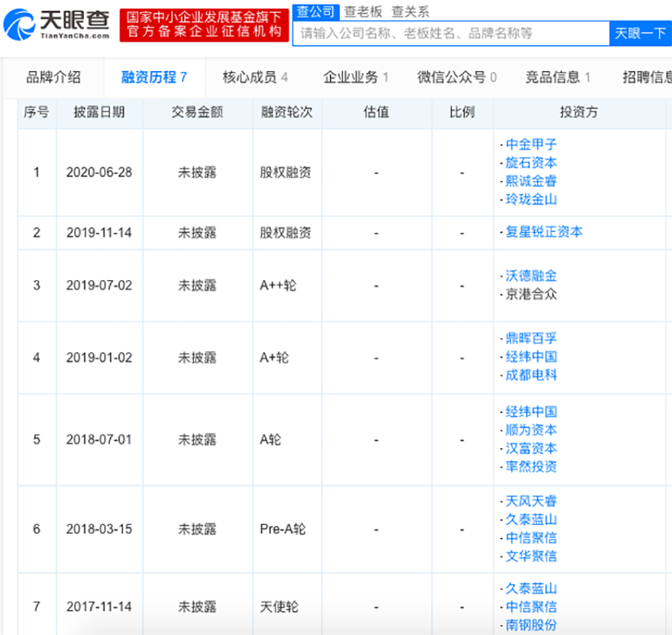The width and height of the screenshot is (672, 635).
Task: Open 久泰蓝山 link in 天使轮 row
Action: 531,588
